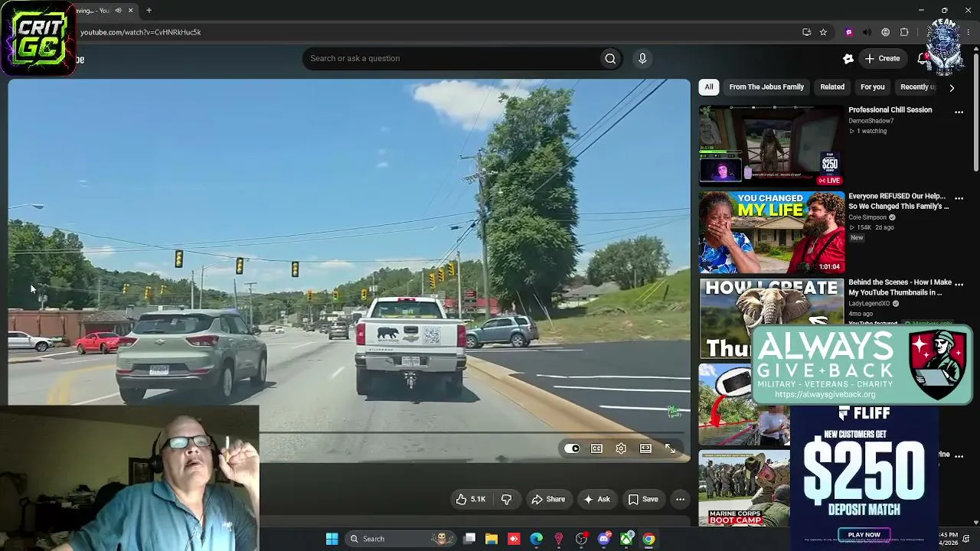
Task: Select the Related filter chip
Action: tap(832, 87)
